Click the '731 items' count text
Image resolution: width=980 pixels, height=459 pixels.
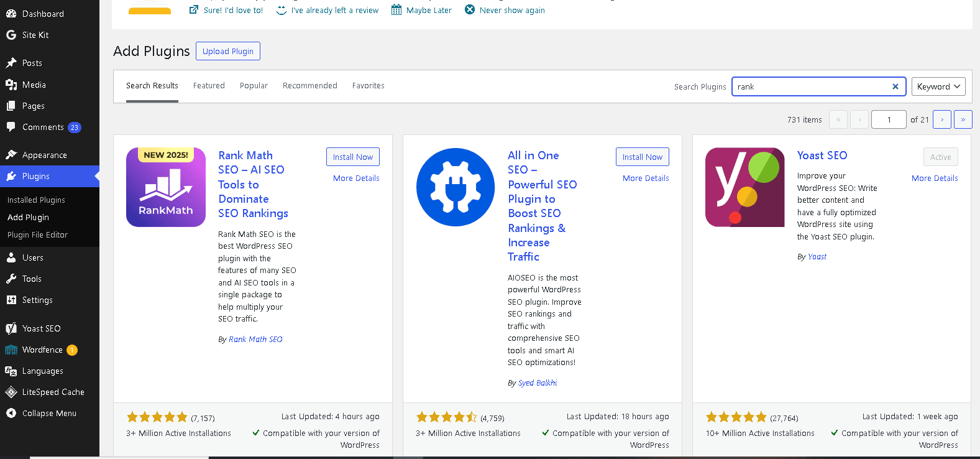(x=804, y=119)
